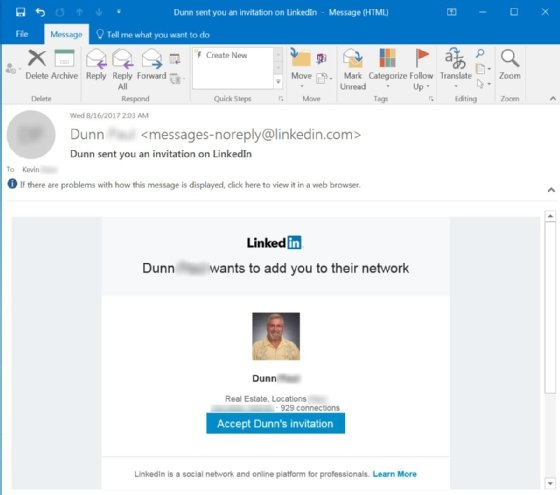560x495 pixels.
Task: Click the sender avatar picture
Action: [31, 135]
